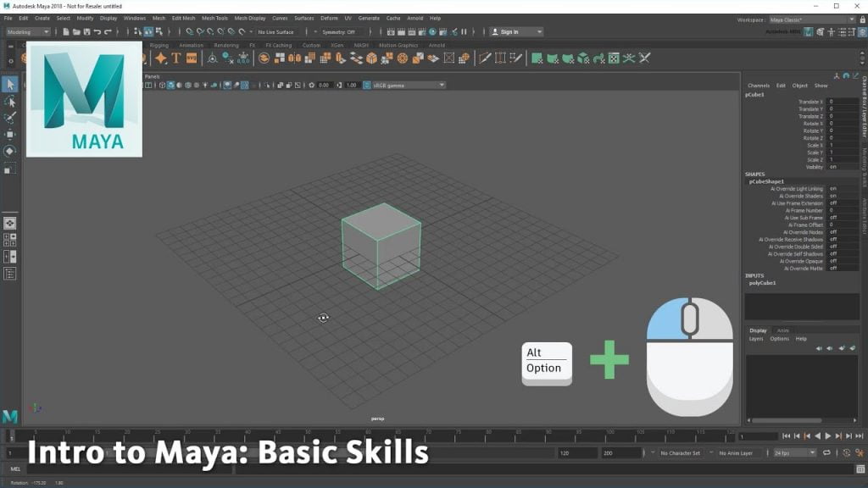The image size is (868, 488).
Task: Toggle the Outliner panel layout button
Action: (x=10, y=274)
